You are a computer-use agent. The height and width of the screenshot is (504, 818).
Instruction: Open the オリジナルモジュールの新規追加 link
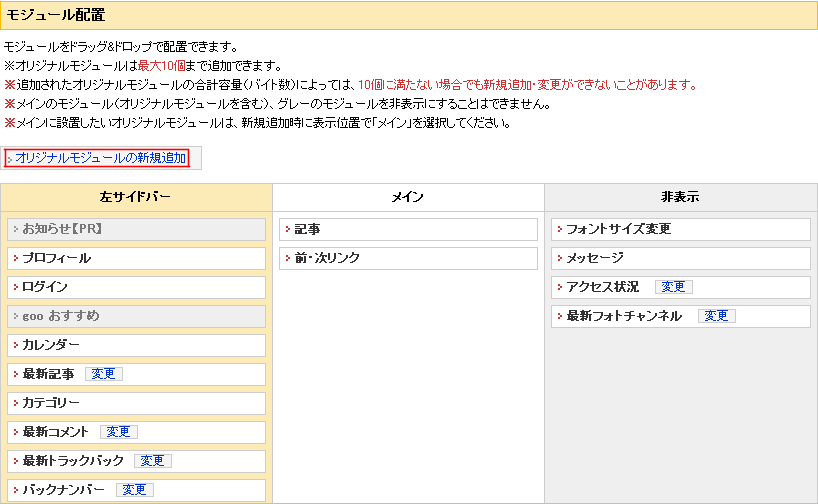click(x=100, y=158)
